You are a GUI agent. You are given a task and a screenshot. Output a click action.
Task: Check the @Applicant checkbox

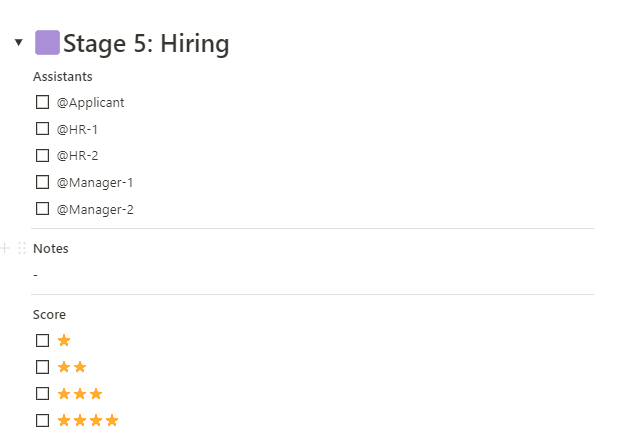click(x=43, y=102)
